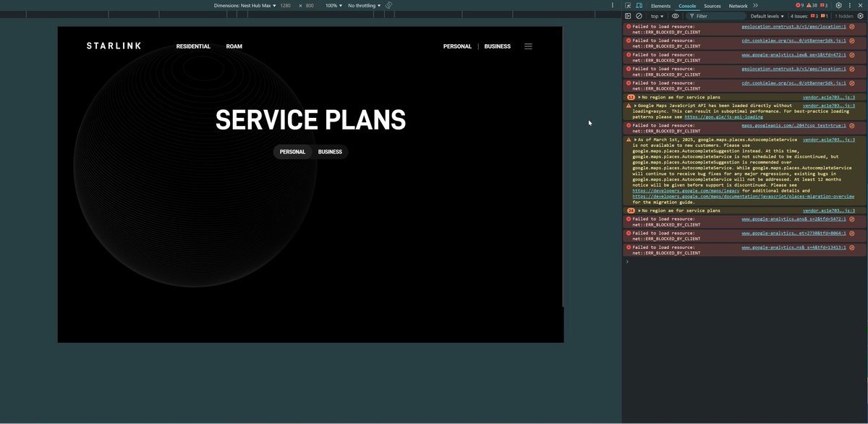The image size is (868, 424).
Task: Click AI assist icon on tfd=8064 analytics error
Action: pos(852,234)
